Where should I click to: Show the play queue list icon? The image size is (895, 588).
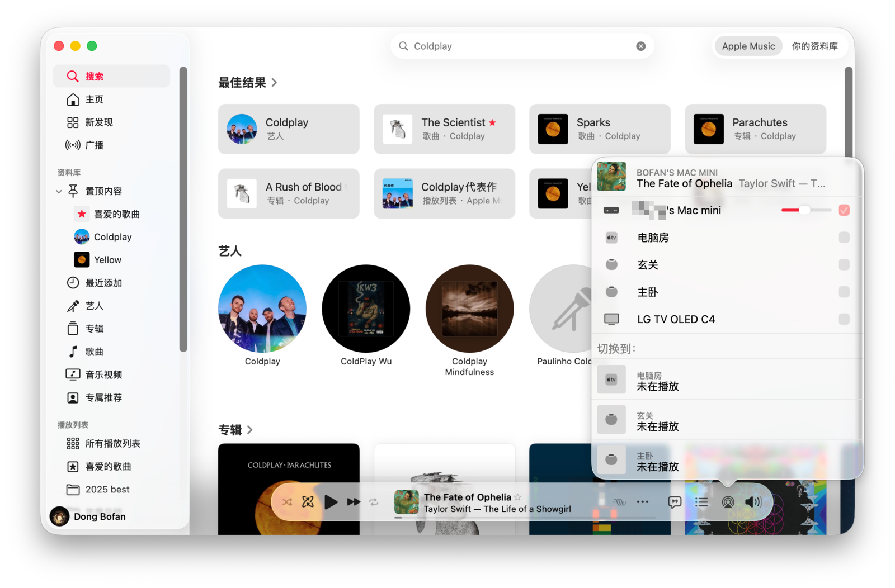click(x=701, y=502)
